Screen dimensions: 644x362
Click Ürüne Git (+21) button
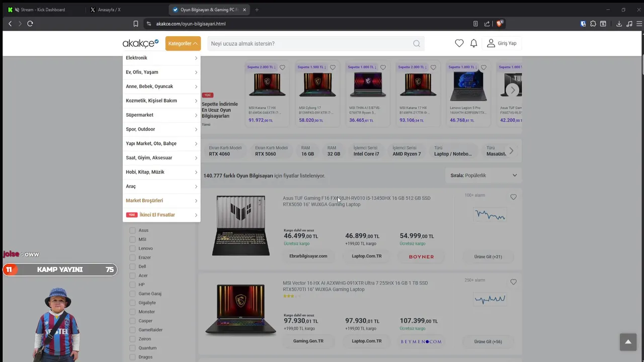488,256
